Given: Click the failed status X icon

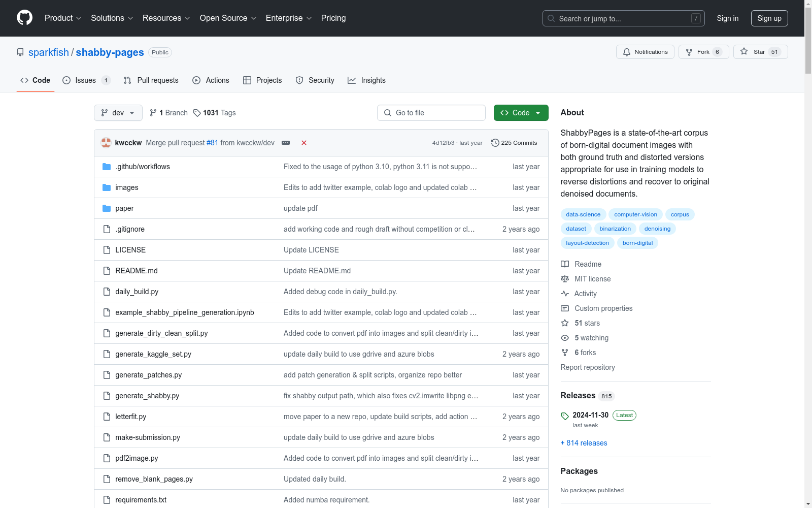Looking at the screenshot, I should click(304, 143).
